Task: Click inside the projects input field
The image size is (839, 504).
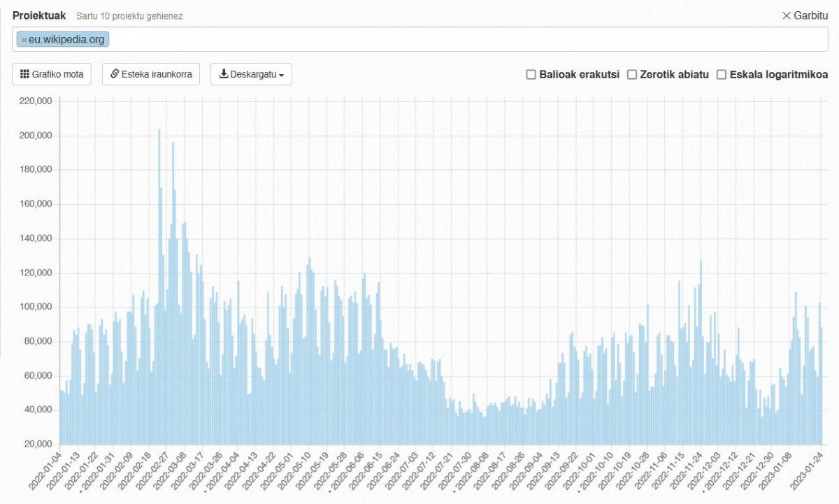Action: coord(419,39)
